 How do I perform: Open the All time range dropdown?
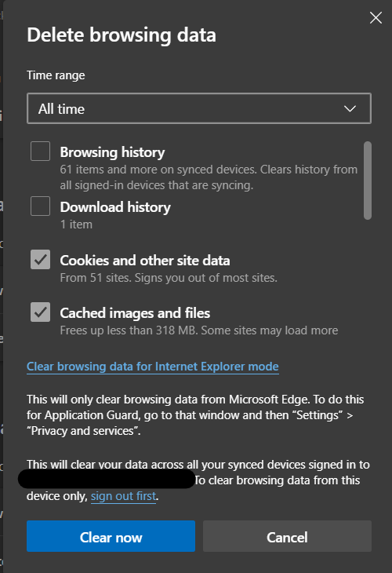coord(199,108)
